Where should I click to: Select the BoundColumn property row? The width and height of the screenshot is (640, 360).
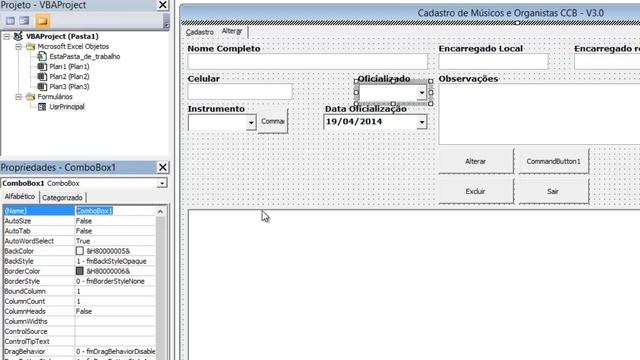[x=80, y=291]
